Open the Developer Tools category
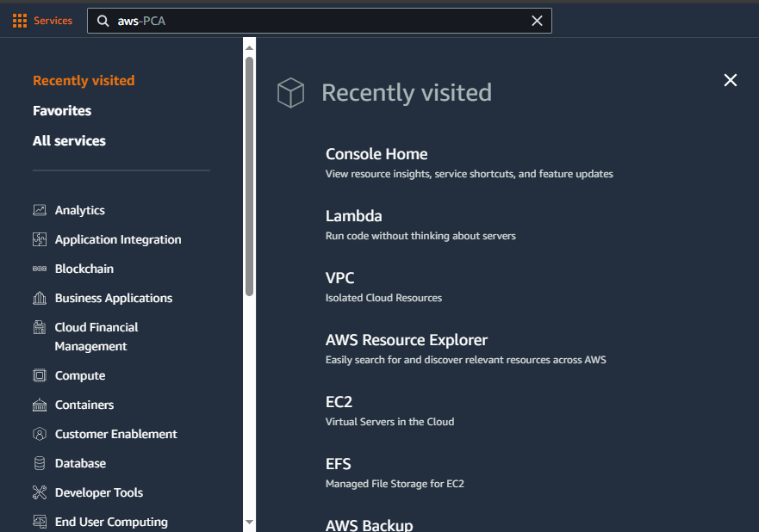This screenshot has height=532, width=759. (99, 492)
